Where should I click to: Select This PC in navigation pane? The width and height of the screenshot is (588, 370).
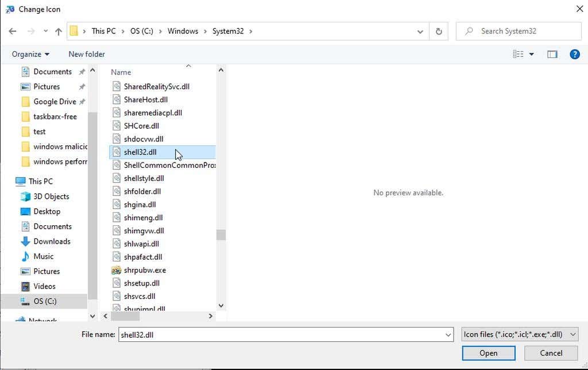(34, 182)
